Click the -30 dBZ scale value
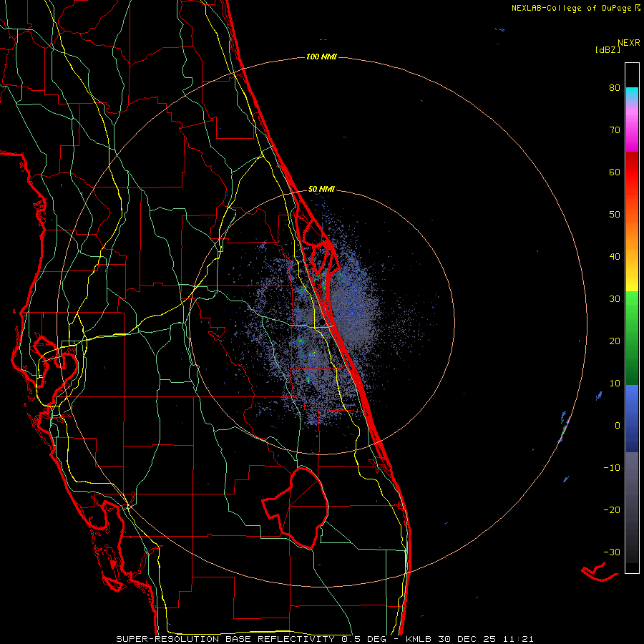 click(612, 552)
